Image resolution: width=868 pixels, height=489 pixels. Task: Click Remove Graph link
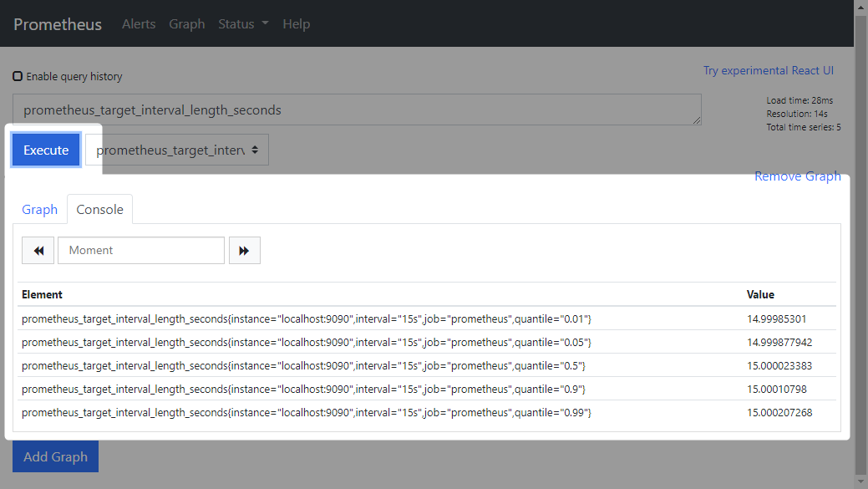click(798, 176)
